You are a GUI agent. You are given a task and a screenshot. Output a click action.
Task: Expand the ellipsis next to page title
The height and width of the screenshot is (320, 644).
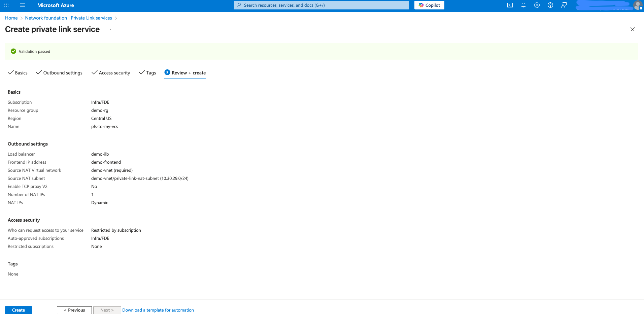click(110, 29)
